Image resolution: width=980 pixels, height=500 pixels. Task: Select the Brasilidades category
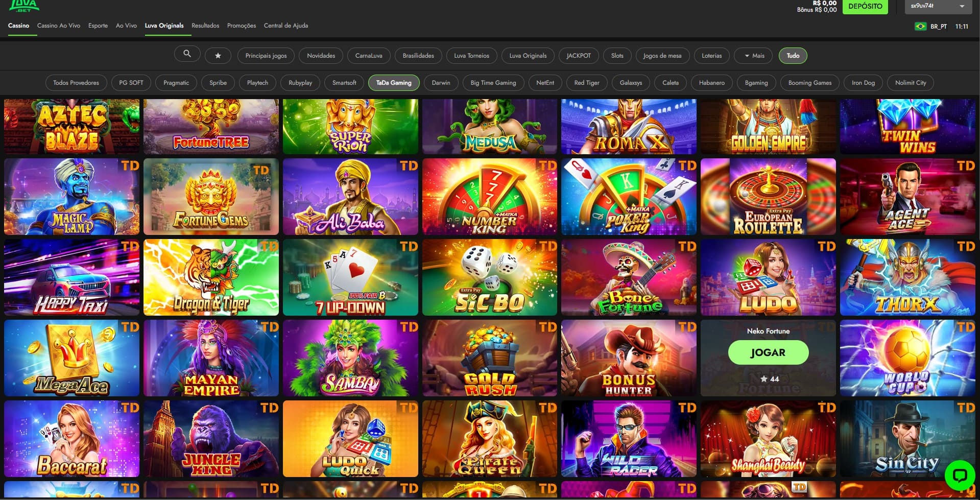[x=418, y=56]
